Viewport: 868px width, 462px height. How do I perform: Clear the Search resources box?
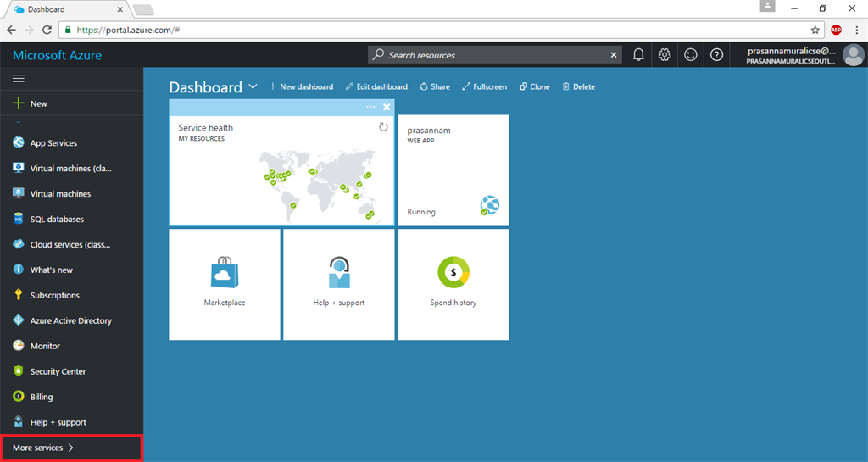[614, 55]
